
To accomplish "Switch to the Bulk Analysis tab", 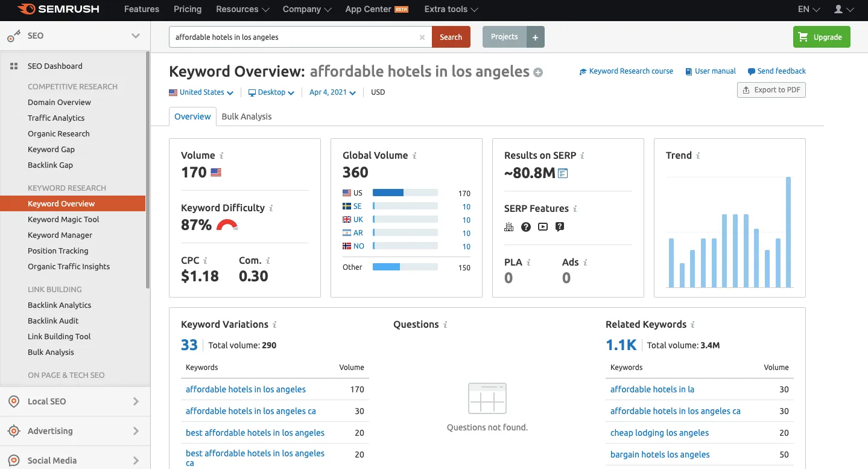I will point(247,116).
